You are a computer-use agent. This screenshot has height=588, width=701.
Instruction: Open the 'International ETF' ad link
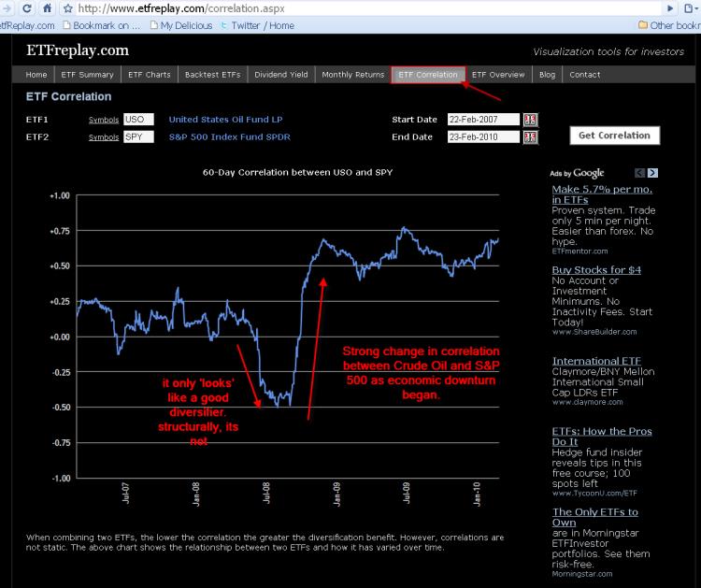coord(596,361)
